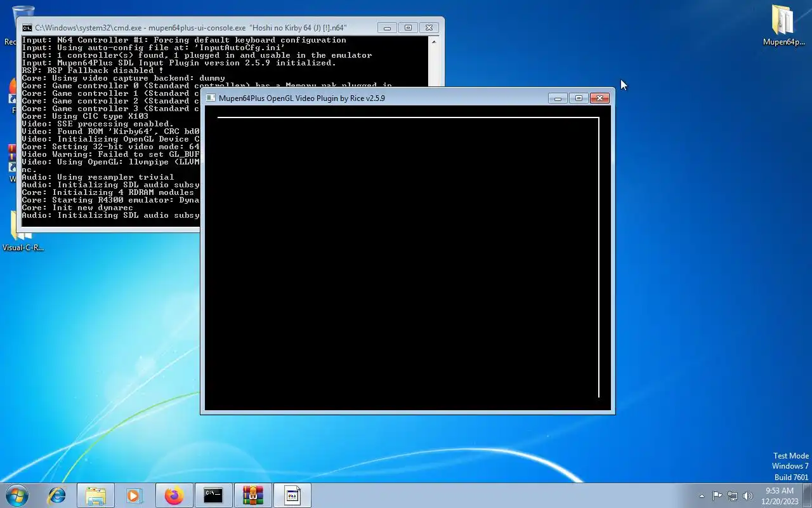Select the Mupen64Plus video window taskbar button
This screenshot has height=508, width=812.
pos(292,495)
